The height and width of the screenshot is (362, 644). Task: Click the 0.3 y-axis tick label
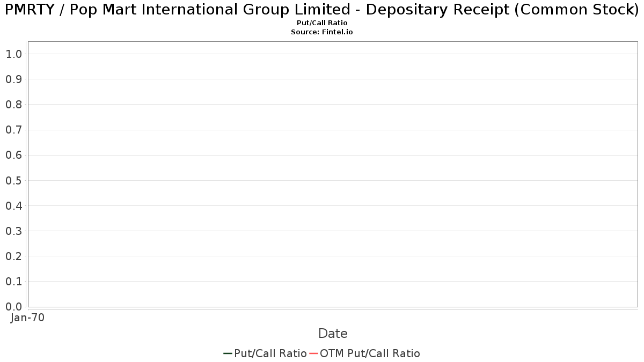pyautogui.click(x=13, y=231)
